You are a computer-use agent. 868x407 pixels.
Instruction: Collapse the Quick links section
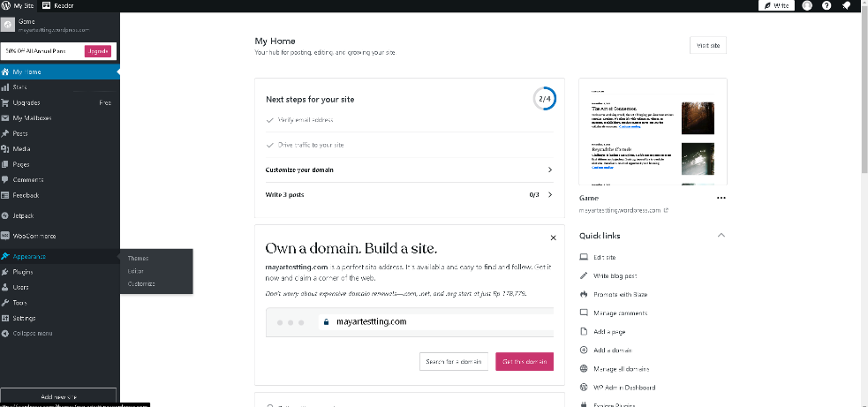[721, 236]
